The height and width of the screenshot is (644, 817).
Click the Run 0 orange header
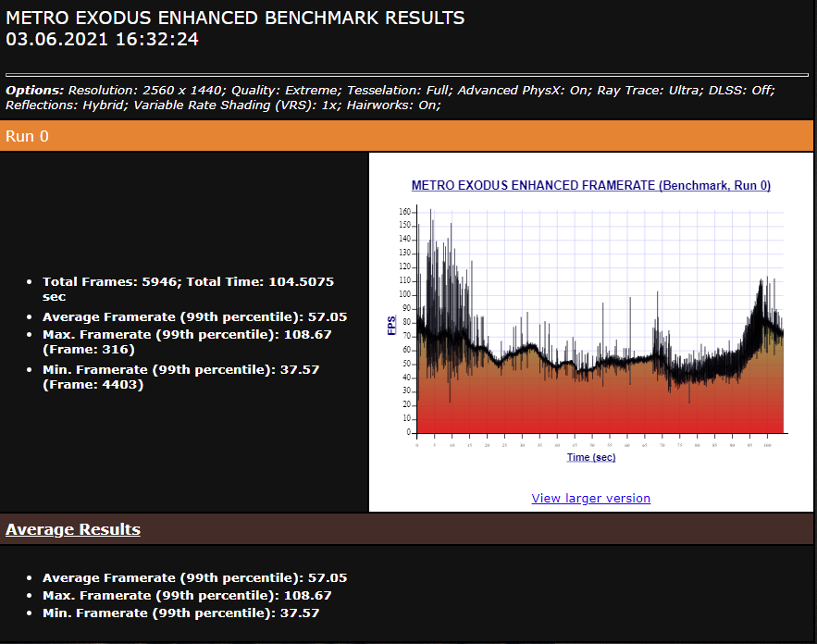(406, 136)
